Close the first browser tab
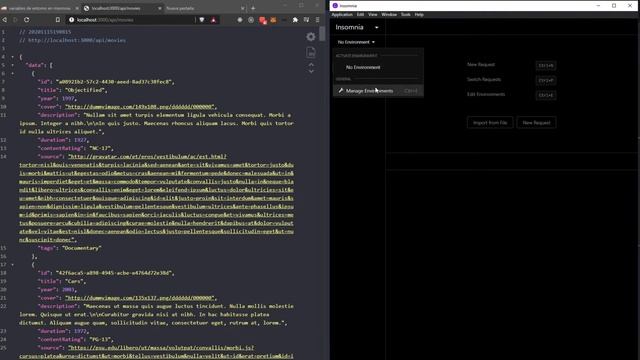Image resolution: width=640 pixels, height=360 pixels. pyautogui.click(x=77, y=8)
